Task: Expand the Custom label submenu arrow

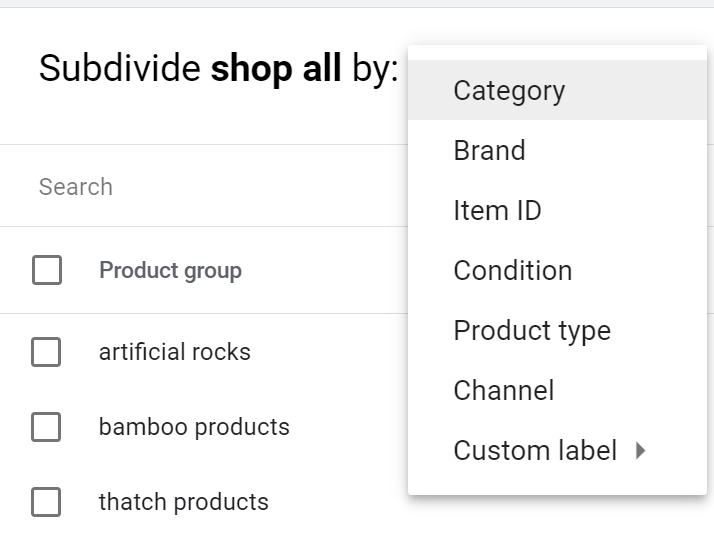Action: [641, 451]
